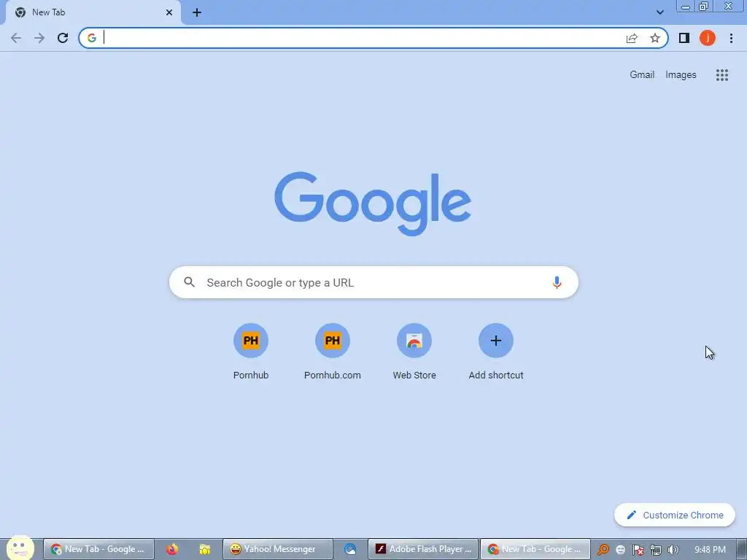The width and height of the screenshot is (747, 560).
Task: Click the orange magnifier tray icon
Action: pyautogui.click(x=603, y=550)
